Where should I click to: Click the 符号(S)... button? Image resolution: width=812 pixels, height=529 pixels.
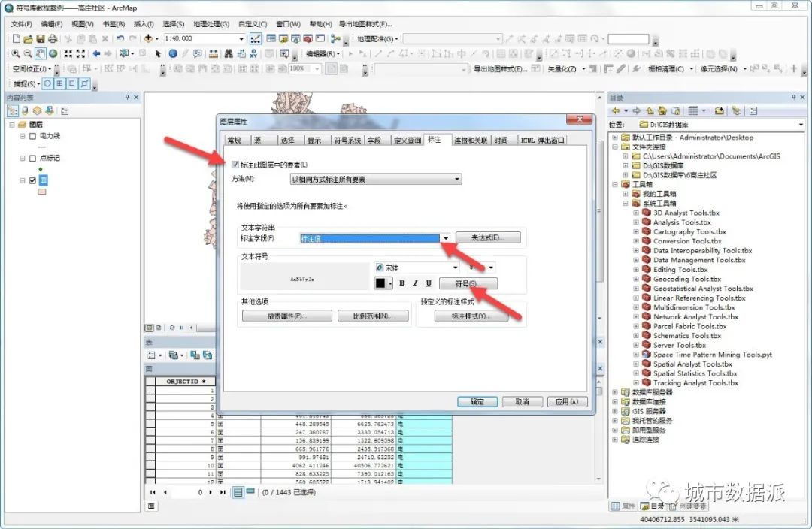point(468,283)
